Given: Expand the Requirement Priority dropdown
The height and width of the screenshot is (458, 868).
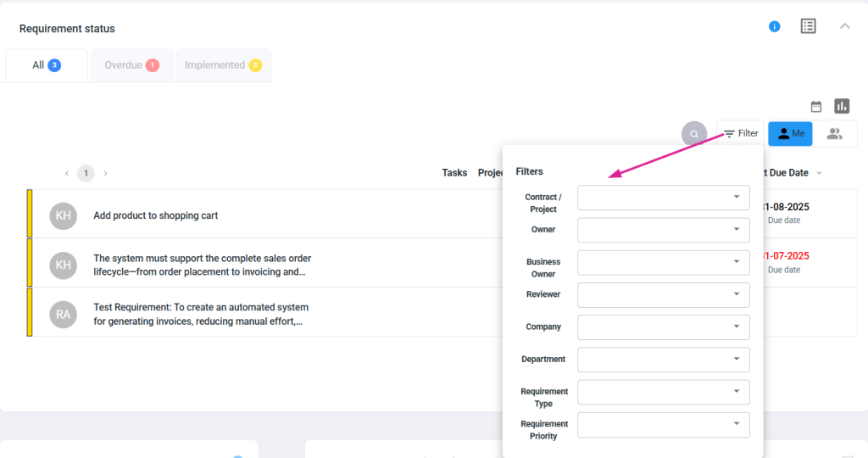Looking at the screenshot, I should tap(663, 425).
